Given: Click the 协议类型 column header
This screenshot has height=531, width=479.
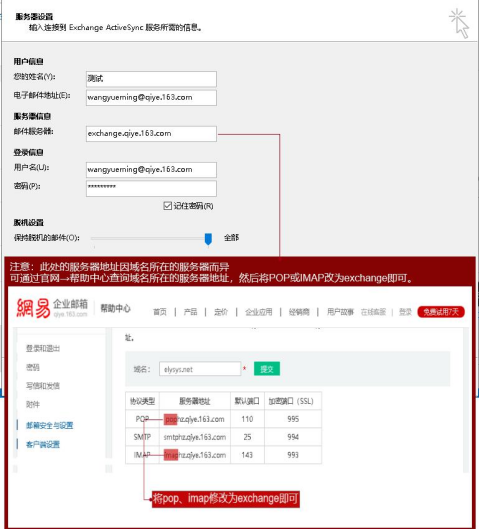Looking at the screenshot, I should click(x=142, y=401).
